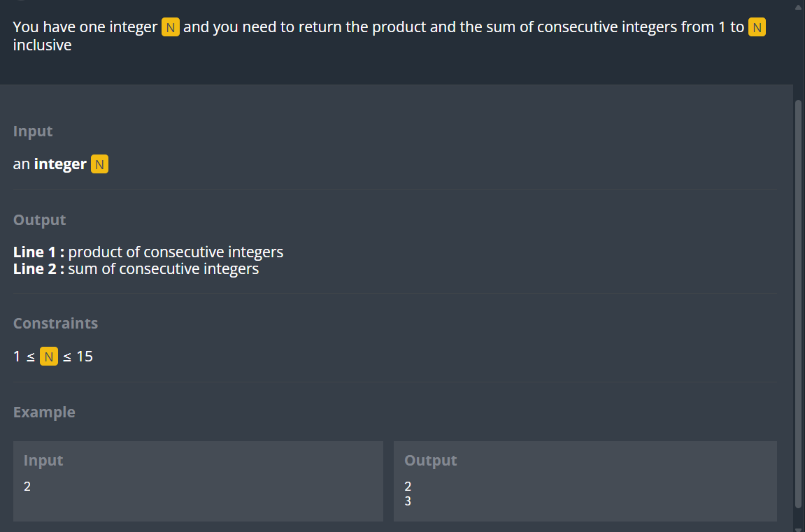The width and height of the screenshot is (805, 532).
Task: Click the "Line 2 :" label
Action: pos(39,269)
